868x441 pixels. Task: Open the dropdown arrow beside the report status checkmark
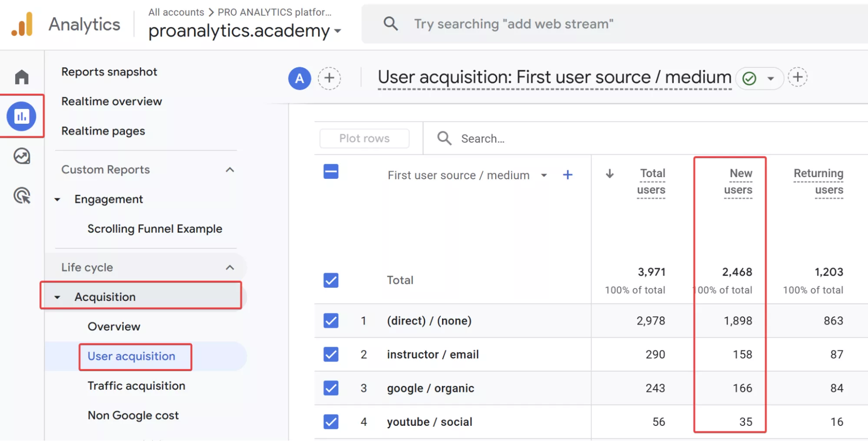[x=771, y=79]
